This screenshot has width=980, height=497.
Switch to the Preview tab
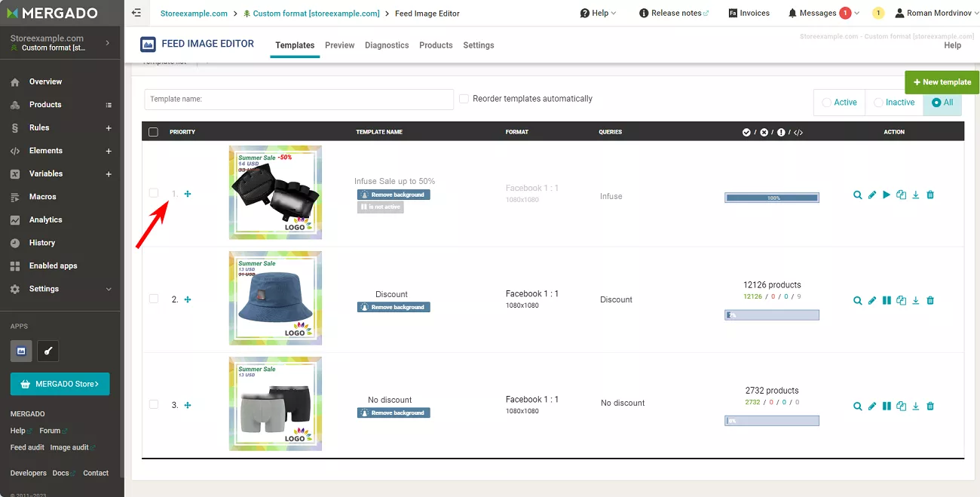click(340, 45)
